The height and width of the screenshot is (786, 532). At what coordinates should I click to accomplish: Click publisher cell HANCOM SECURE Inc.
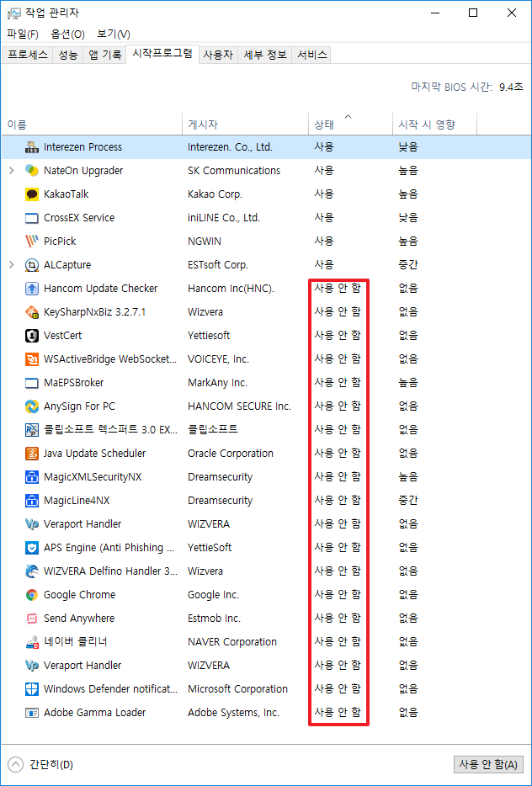click(x=239, y=406)
